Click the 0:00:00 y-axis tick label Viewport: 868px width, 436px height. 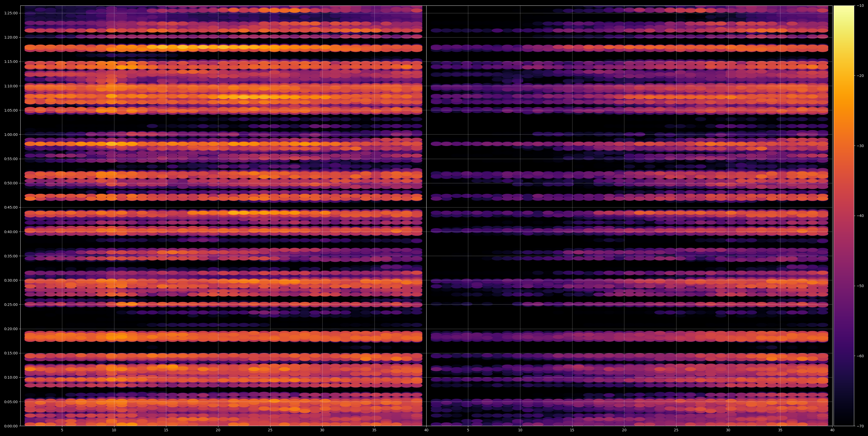point(11,426)
